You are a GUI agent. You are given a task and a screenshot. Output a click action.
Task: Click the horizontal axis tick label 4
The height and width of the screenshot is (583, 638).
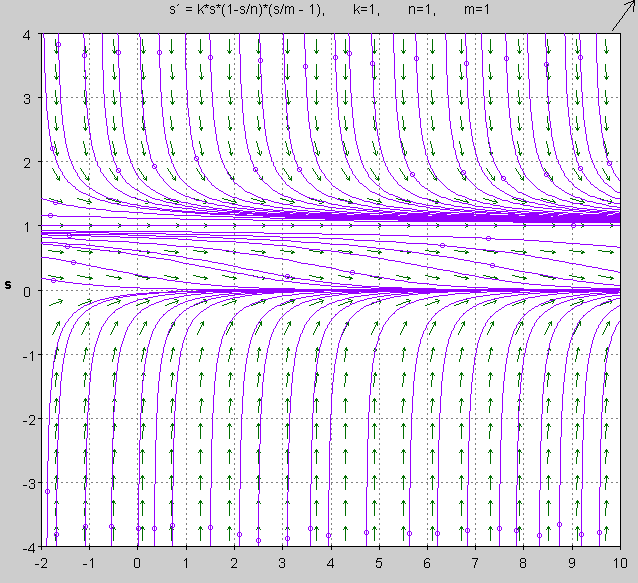tap(330, 563)
